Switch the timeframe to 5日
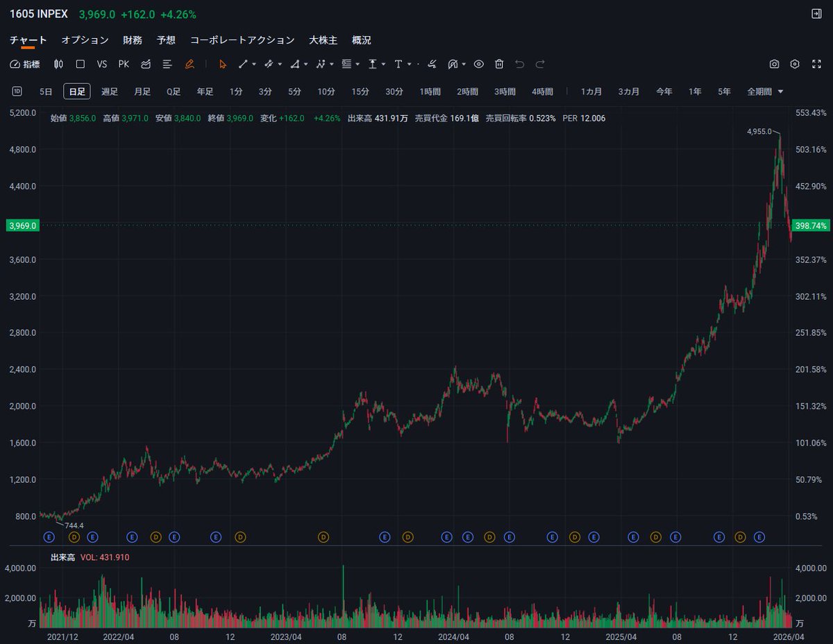Screen dimensions: 833x644 46,92
